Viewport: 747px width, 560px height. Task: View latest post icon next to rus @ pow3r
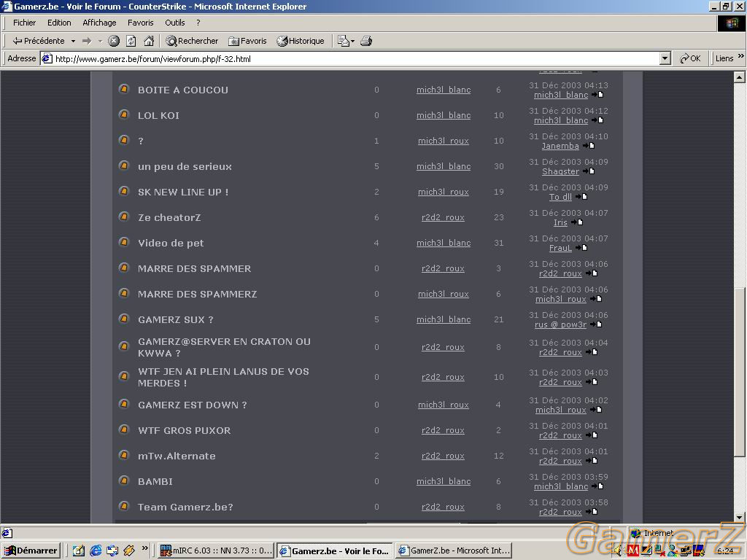596,324
